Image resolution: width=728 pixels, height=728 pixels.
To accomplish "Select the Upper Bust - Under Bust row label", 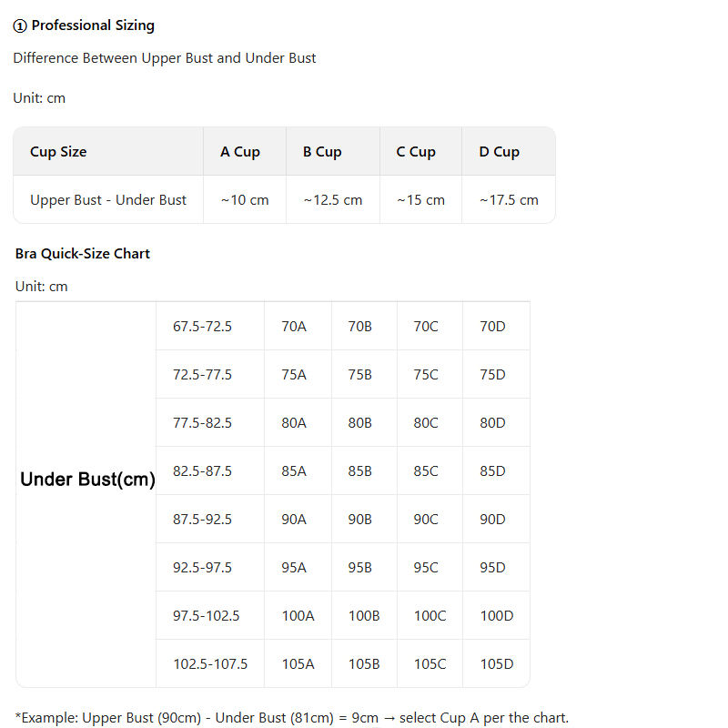I will (108, 200).
